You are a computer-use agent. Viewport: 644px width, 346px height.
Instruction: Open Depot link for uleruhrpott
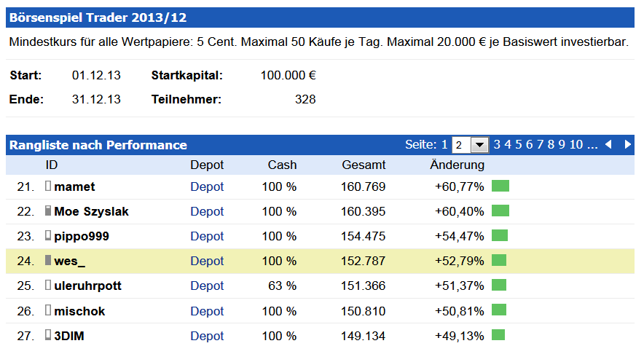(207, 286)
